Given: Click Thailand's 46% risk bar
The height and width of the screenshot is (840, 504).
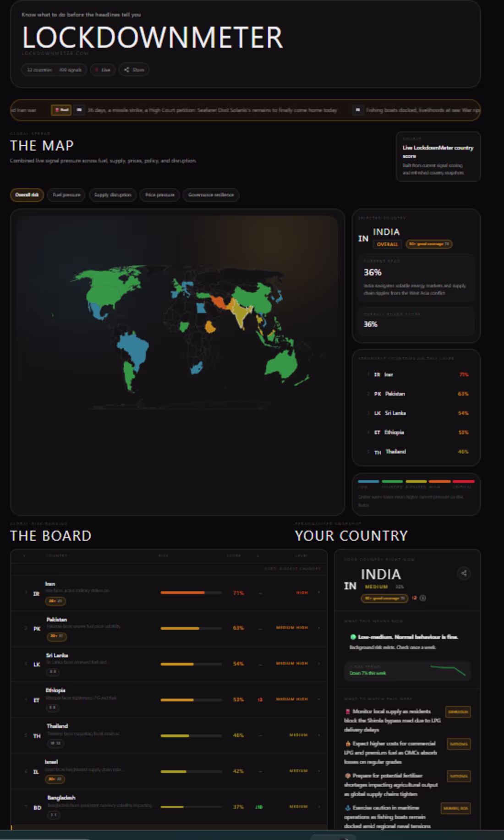Looking at the screenshot, I should [x=191, y=736].
